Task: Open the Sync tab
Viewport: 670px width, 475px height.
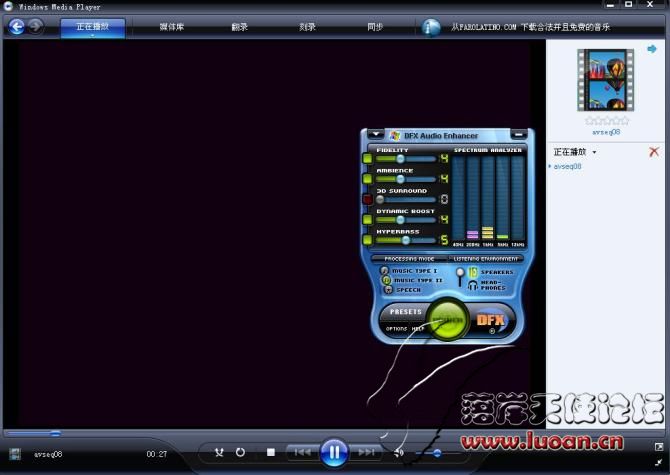Action: [375, 27]
